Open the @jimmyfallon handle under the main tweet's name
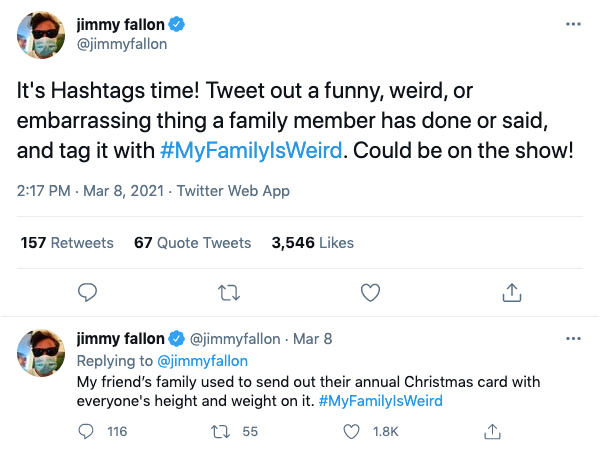 coord(122,44)
